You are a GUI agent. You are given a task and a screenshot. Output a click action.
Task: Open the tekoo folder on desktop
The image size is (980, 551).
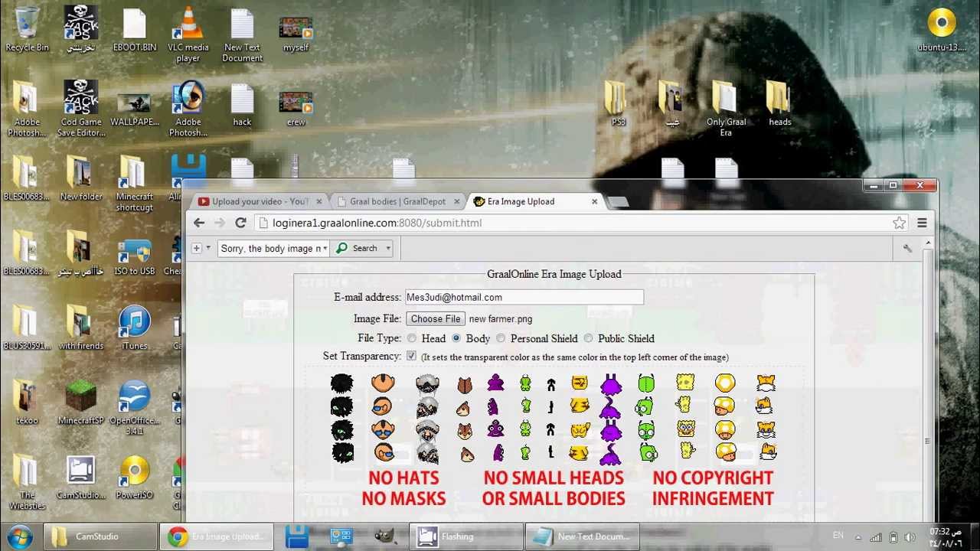click(27, 402)
